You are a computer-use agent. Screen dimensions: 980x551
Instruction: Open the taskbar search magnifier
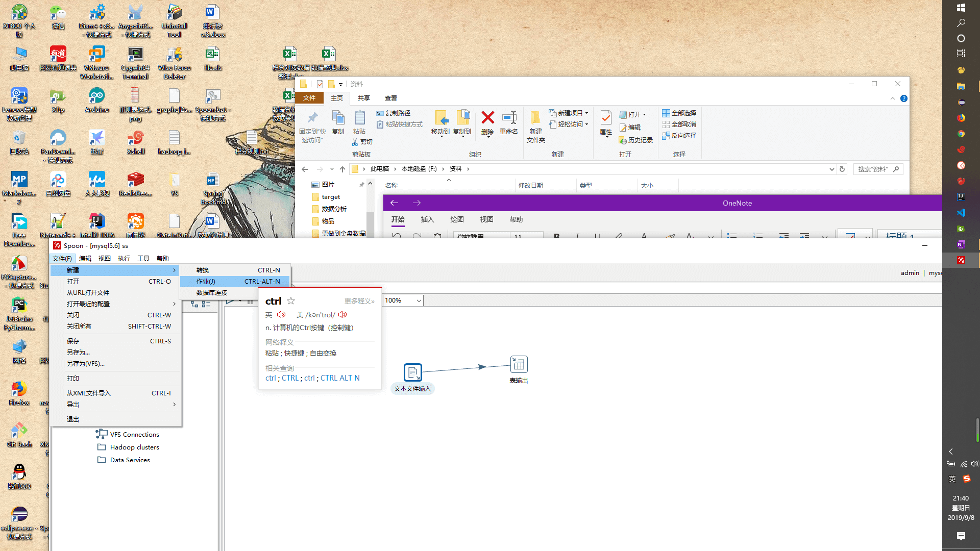click(x=961, y=23)
